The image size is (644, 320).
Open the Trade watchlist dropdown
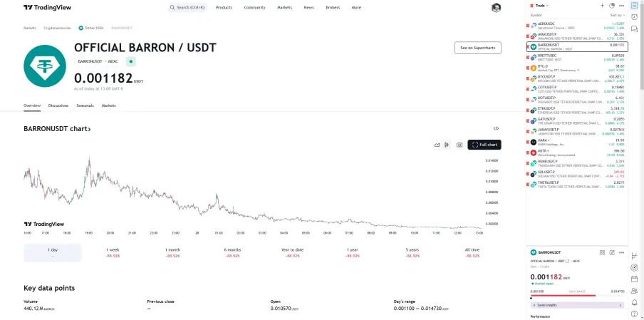point(541,6)
